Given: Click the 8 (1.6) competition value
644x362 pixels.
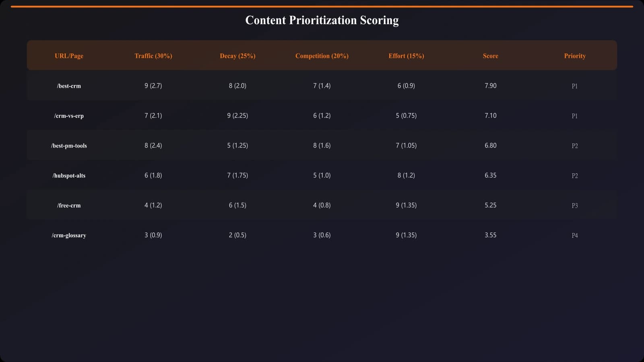Looking at the screenshot, I should click(322, 146).
